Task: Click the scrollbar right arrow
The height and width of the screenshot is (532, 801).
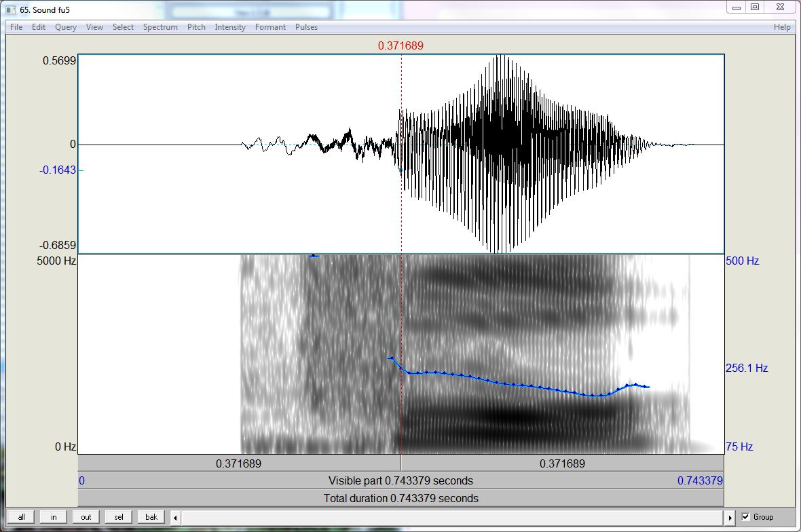Action: click(x=730, y=518)
